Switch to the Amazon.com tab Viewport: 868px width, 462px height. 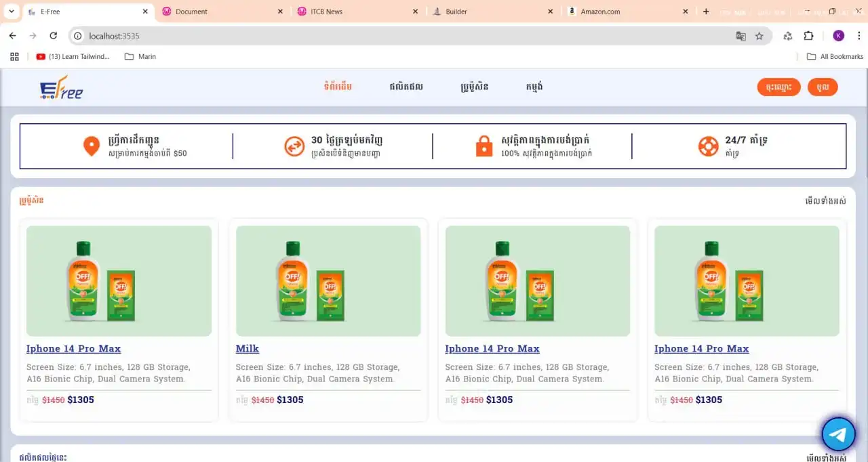click(x=628, y=12)
